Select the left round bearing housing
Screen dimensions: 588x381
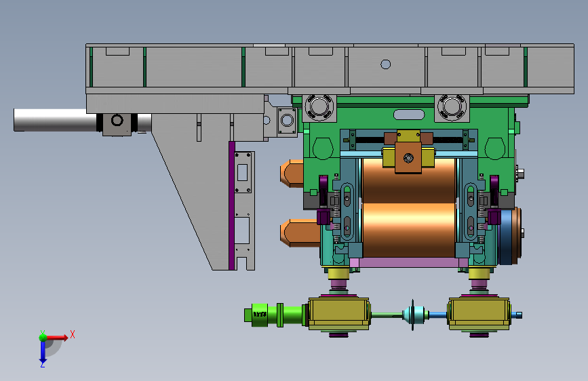point(319,108)
